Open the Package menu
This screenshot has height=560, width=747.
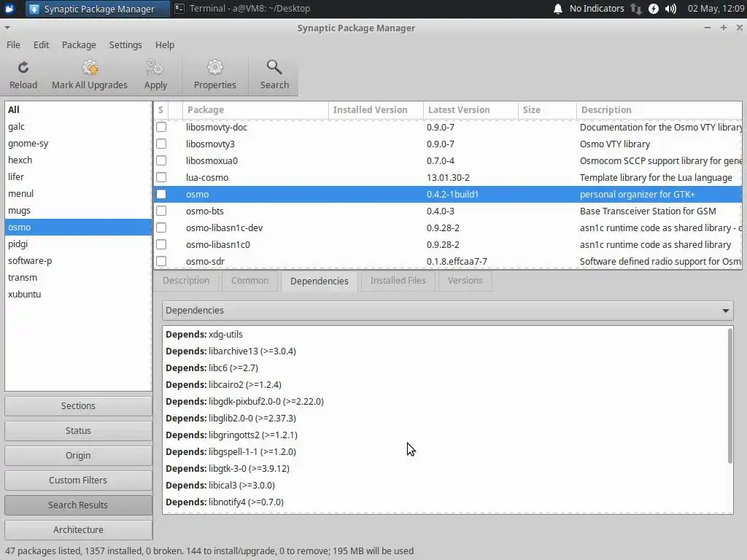coord(79,44)
